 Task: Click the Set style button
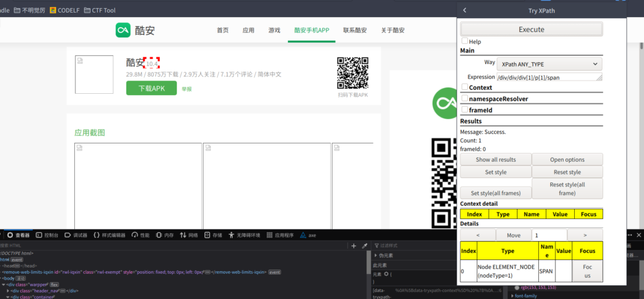point(496,172)
